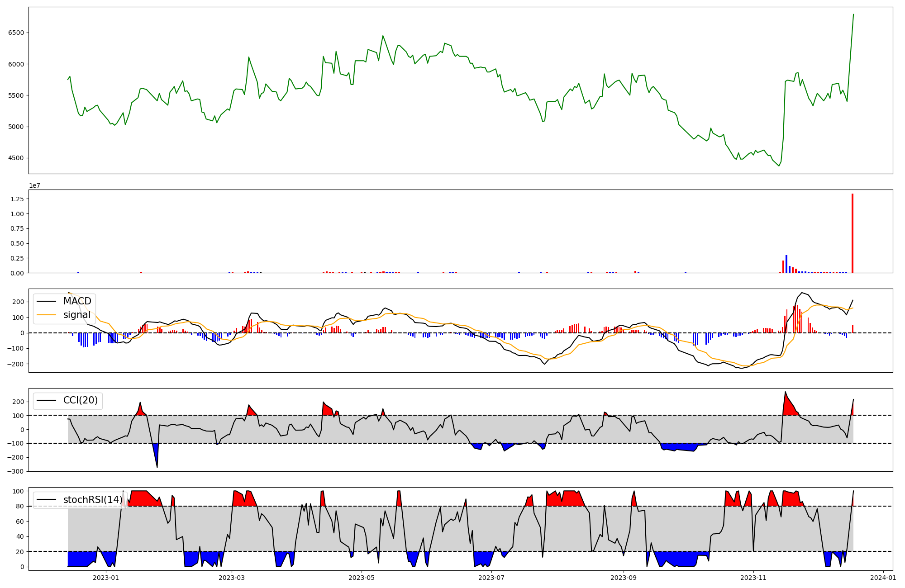
Task: Click the 1.25 volume axis tick label
Action: 18,199
